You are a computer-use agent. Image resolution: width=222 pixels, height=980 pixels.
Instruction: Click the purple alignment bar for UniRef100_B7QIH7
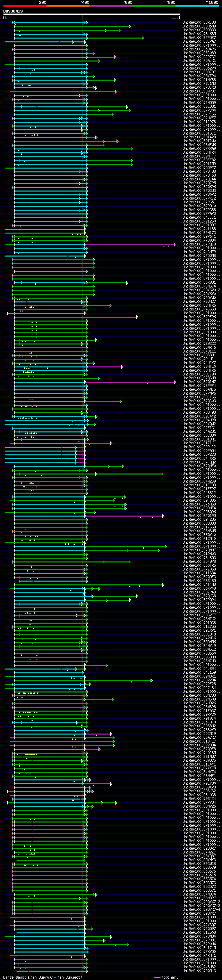coord(130,382)
